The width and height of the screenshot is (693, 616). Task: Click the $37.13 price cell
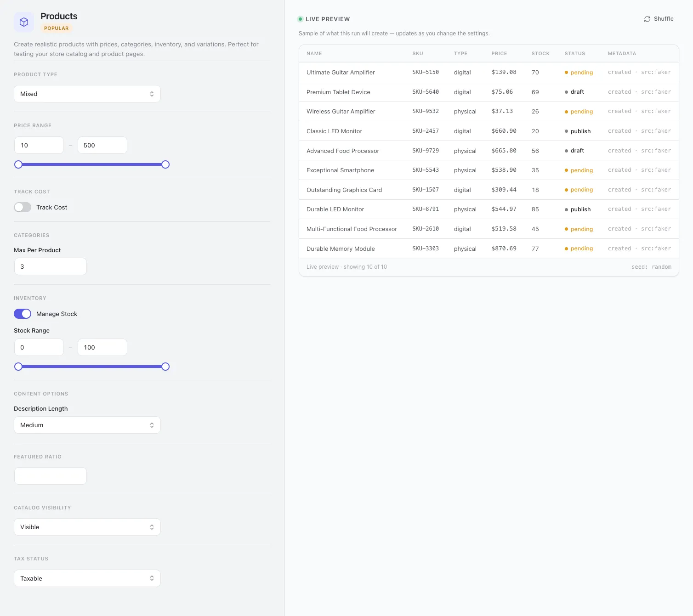tap(502, 112)
